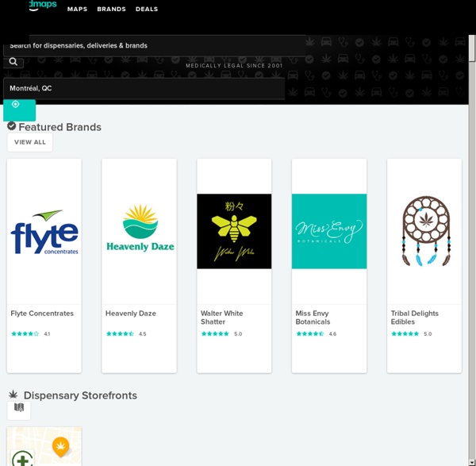Screen dimensions: 476x466
Task: Open the Miss Envy Botanicals logo
Action: (x=329, y=231)
